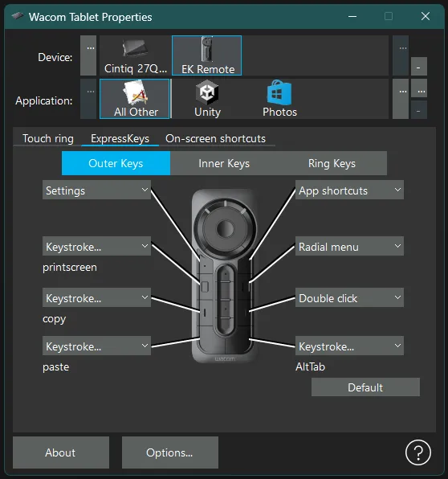Open the Radial menu dropdown

coord(349,246)
